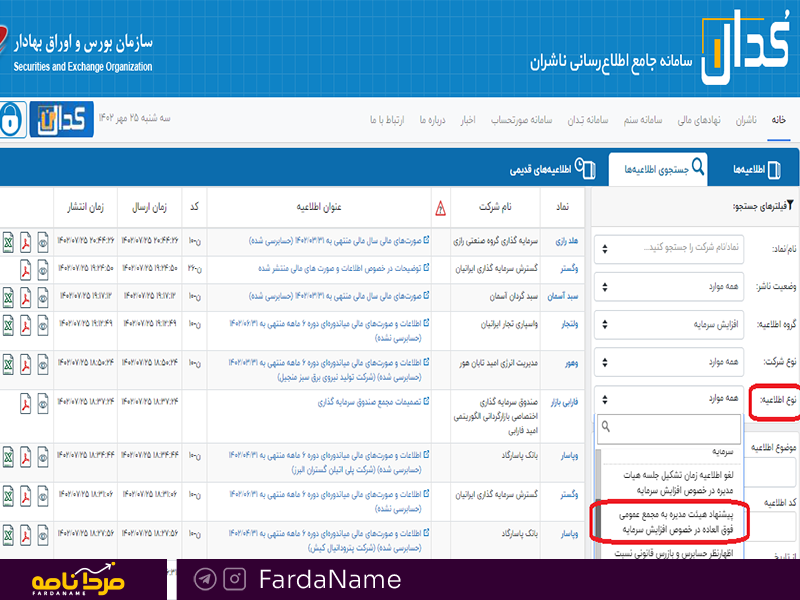Image resolution: width=800 pixels, height=600 pixels.
Task: Download Excel for وپاسار 18:34:44 row
Action: tap(8, 457)
